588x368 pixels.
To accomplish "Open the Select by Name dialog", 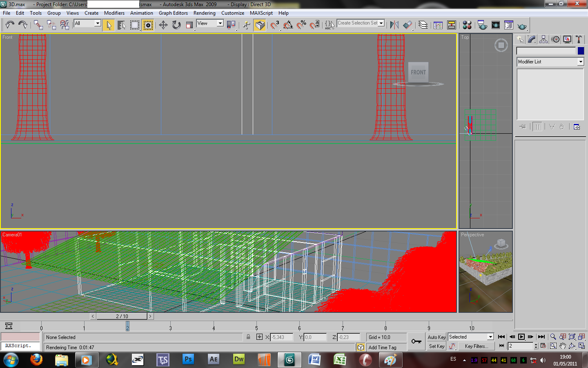I will tap(122, 25).
